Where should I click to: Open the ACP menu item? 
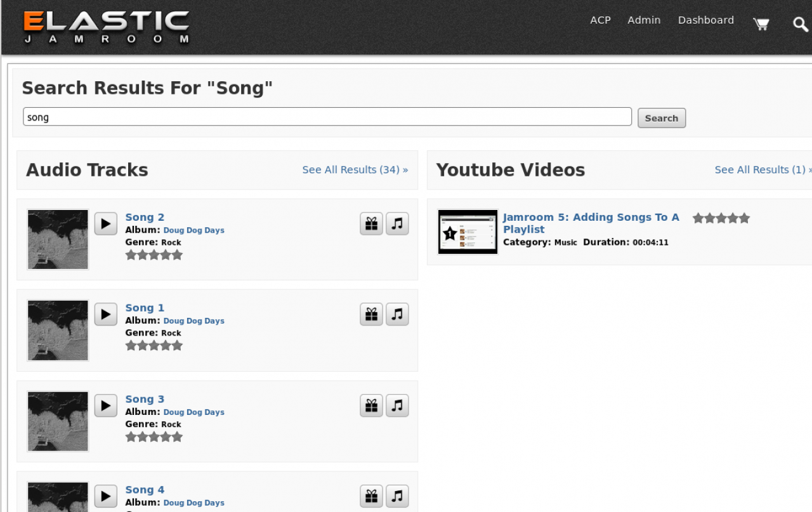(x=600, y=20)
